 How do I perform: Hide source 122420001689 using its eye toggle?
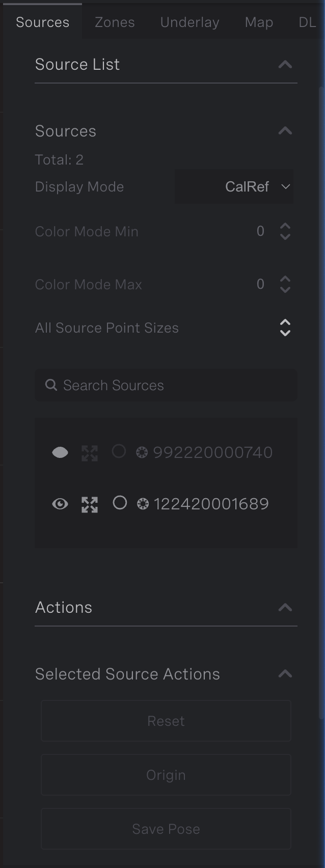(60, 504)
